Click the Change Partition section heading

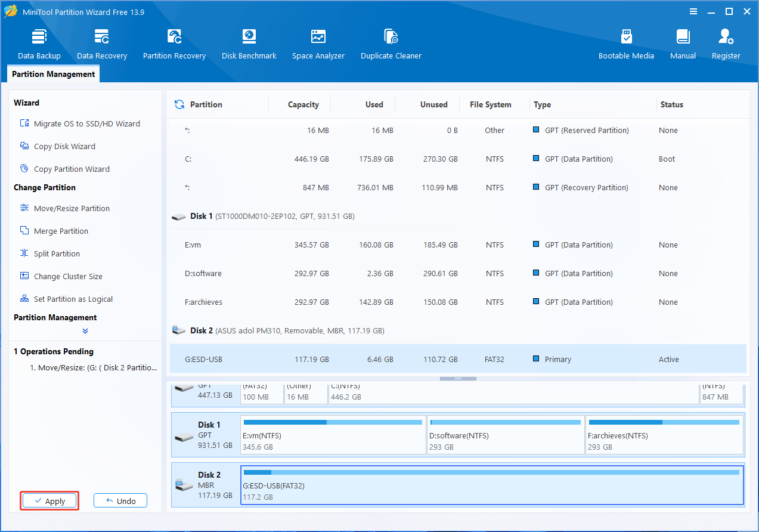tap(45, 187)
